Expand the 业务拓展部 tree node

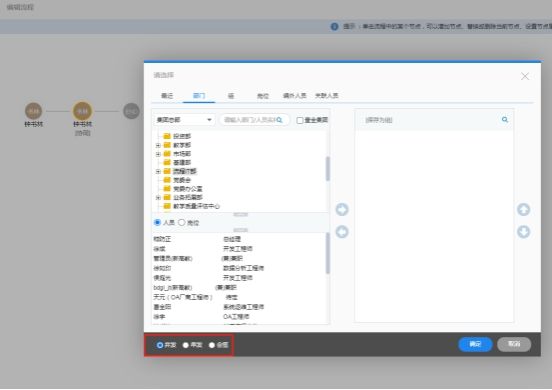(158, 197)
